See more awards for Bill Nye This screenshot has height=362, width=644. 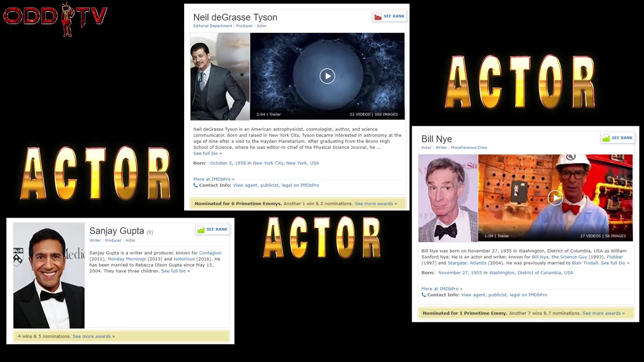coord(603,313)
